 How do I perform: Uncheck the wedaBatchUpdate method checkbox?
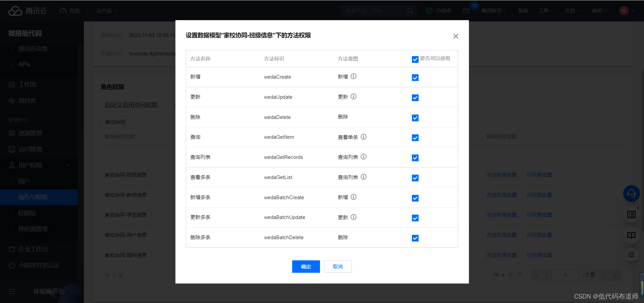click(x=415, y=218)
